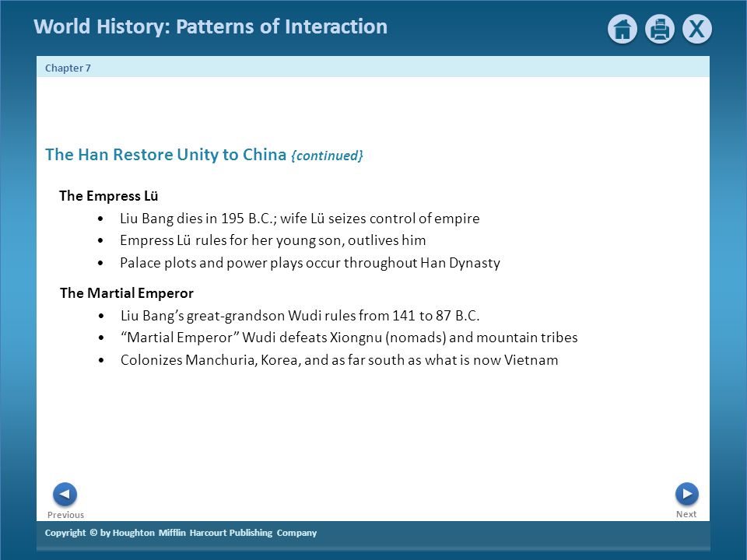Advance with the Next arrow button

(686, 494)
